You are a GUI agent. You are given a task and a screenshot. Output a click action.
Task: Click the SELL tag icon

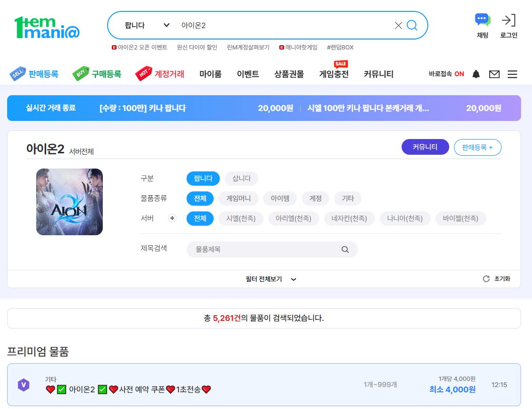(x=18, y=73)
